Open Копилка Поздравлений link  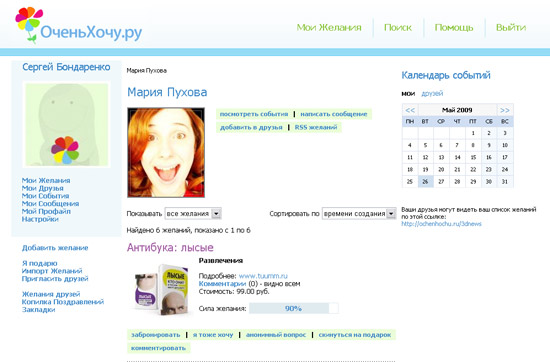[63, 302]
